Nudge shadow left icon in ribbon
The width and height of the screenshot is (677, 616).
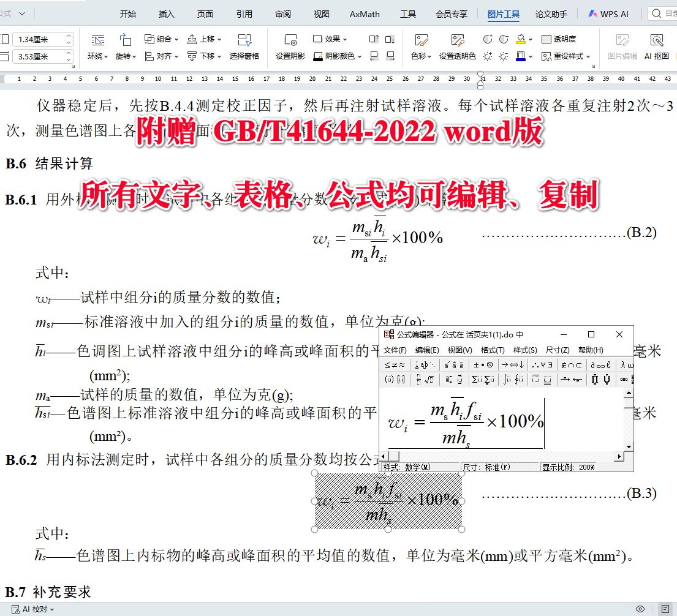[x=374, y=56]
